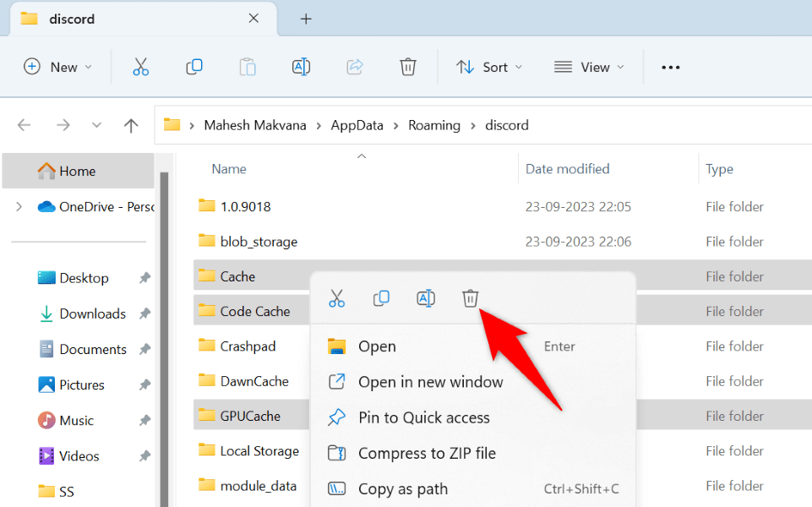Click the toolbar Delete icon
The width and height of the screenshot is (812, 507).
(407, 67)
